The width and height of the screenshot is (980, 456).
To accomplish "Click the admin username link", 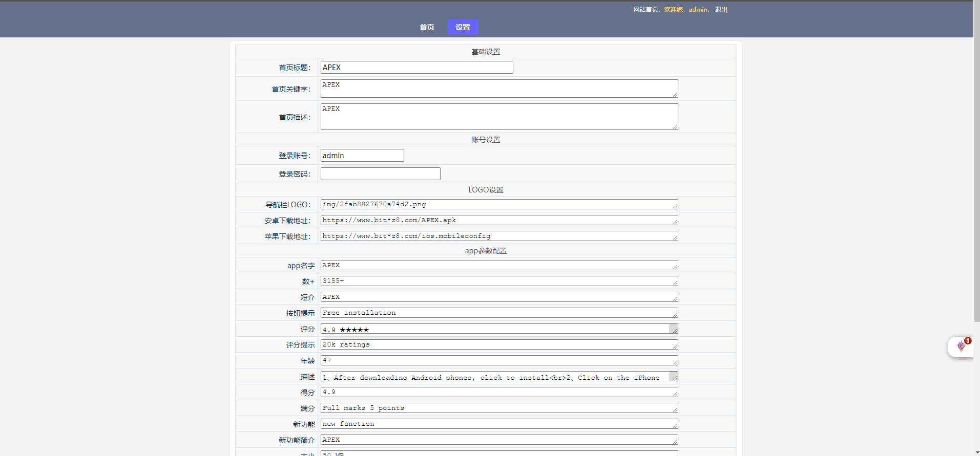I will 698,10.
